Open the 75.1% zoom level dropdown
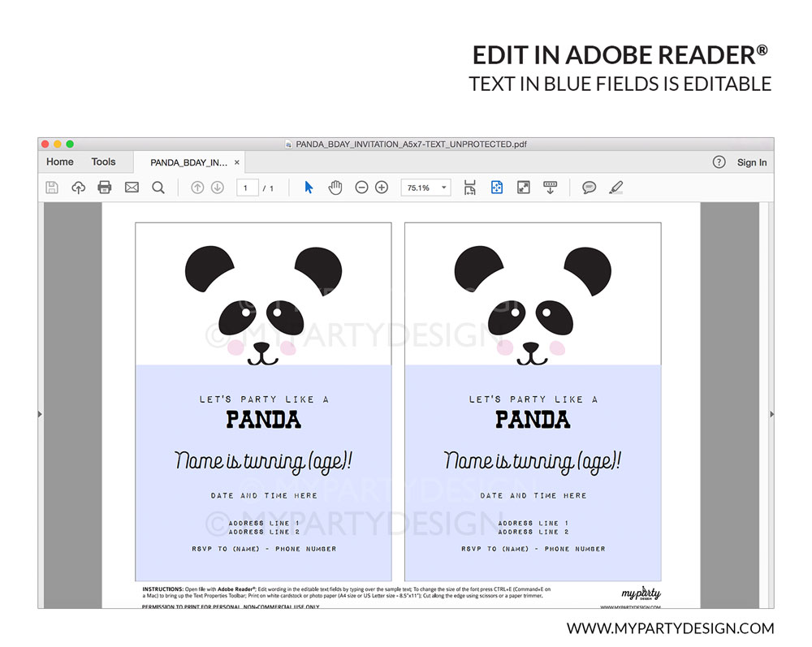Image resolution: width=812 pixels, height=647 pixels. (x=444, y=188)
